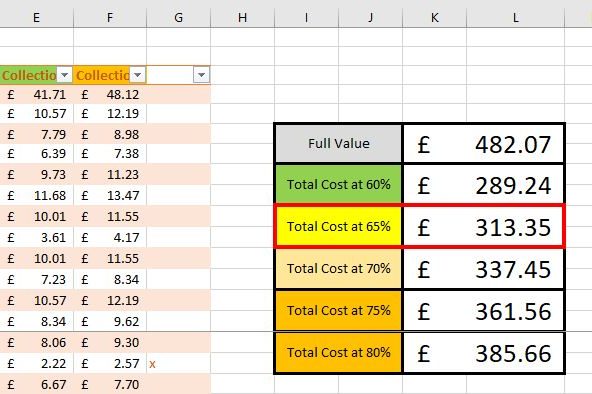Screen dimensions: 592x394
Task: Select the yellow Total Cost at 65% cell
Action: click(339, 226)
